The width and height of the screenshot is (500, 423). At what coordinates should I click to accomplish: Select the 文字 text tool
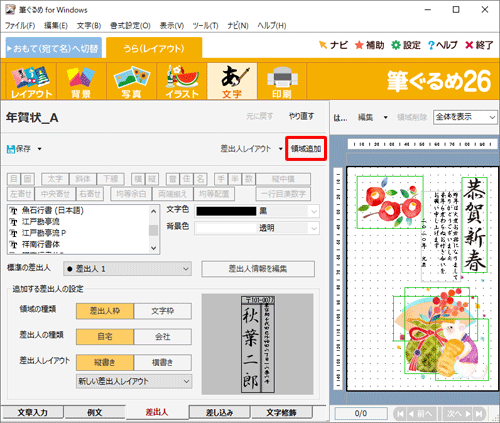coord(232,81)
